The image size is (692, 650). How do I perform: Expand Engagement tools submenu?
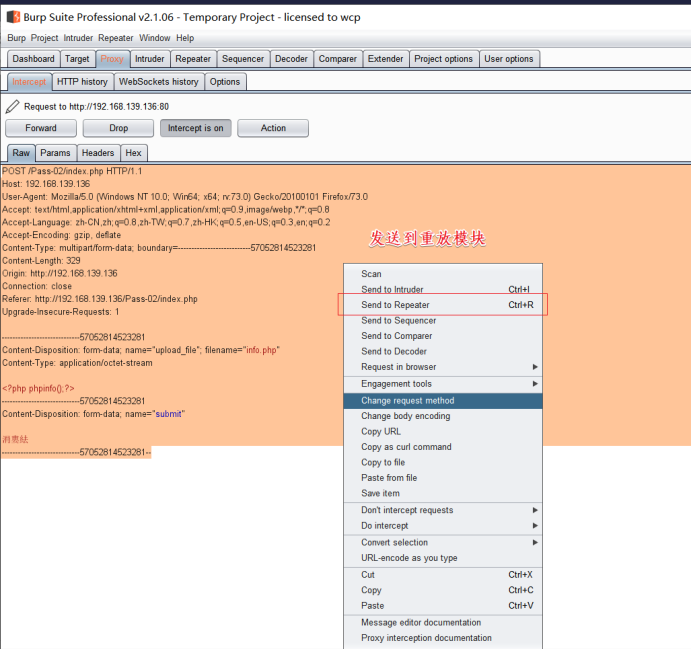[x=443, y=384]
